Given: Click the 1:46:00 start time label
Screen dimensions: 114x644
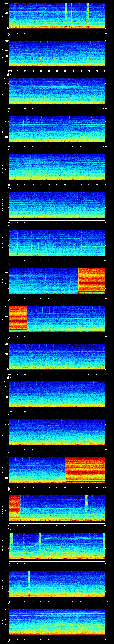Looking at the screenshot, I should click(9, 109).
